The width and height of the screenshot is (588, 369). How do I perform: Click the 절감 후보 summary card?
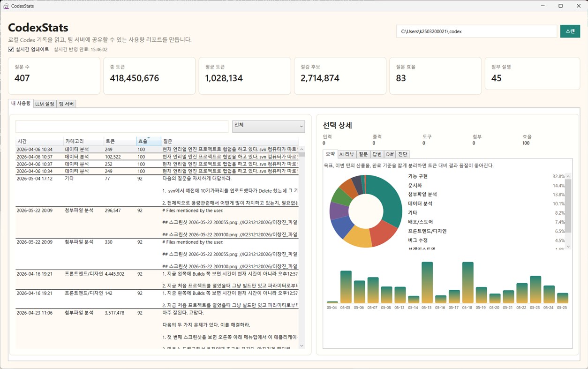click(x=340, y=76)
